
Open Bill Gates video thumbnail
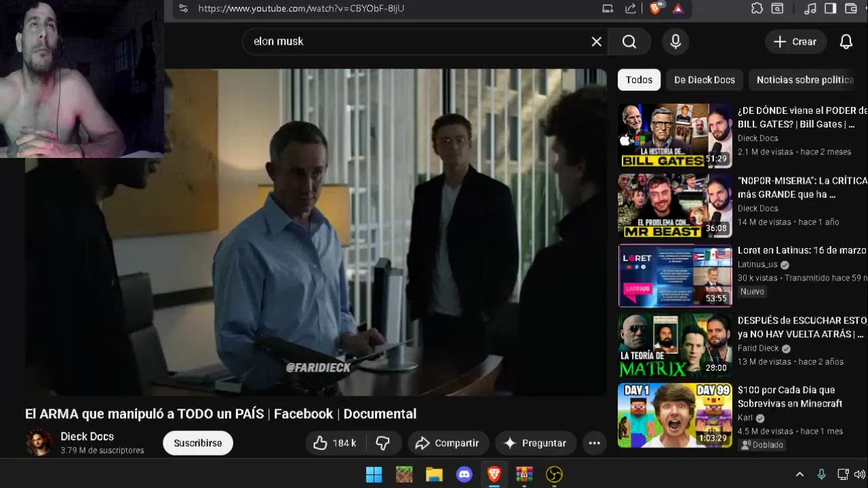click(x=675, y=136)
